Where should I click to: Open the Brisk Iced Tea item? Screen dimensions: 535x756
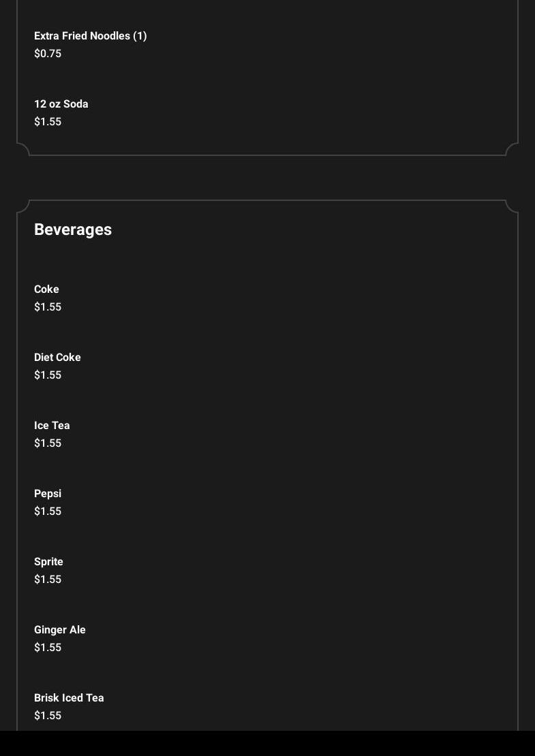[x=69, y=698]
